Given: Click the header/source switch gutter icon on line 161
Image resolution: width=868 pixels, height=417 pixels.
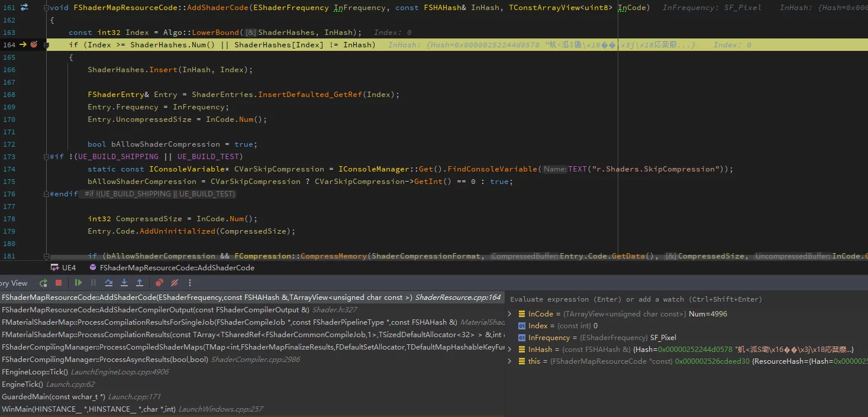Looking at the screenshot, I should coord(24,7).
